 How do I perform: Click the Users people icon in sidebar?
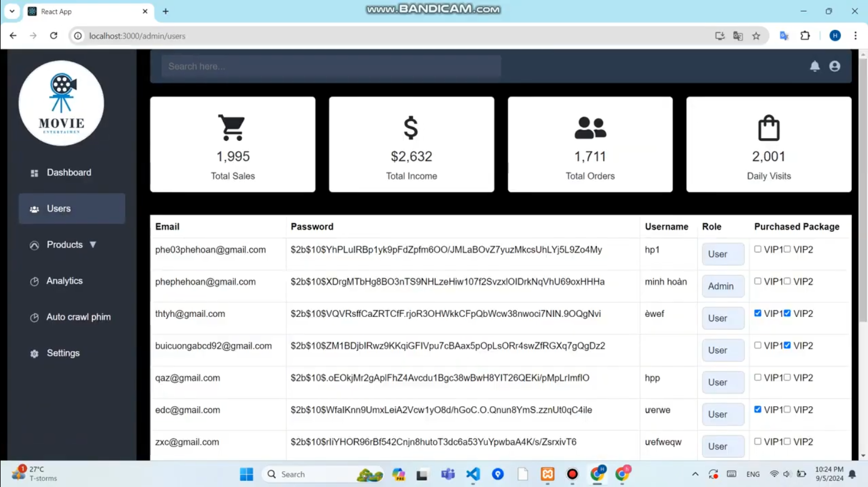(x=34, y=209)
